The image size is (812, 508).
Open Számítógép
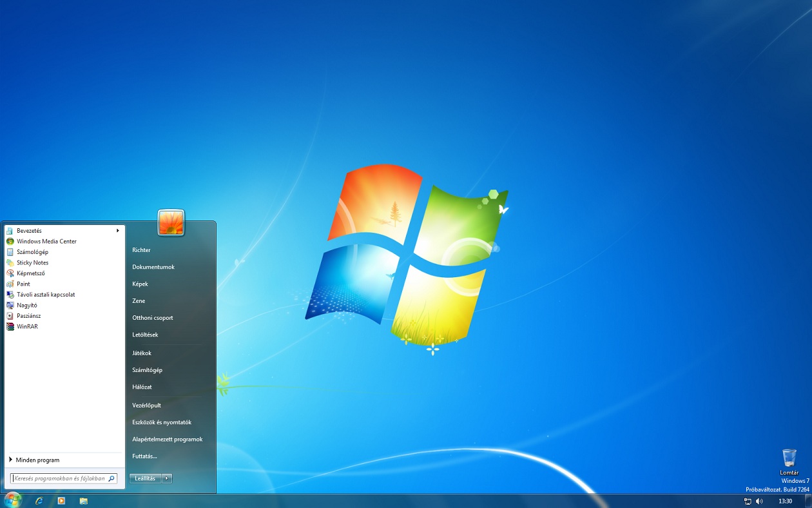(x=147, y=370)
